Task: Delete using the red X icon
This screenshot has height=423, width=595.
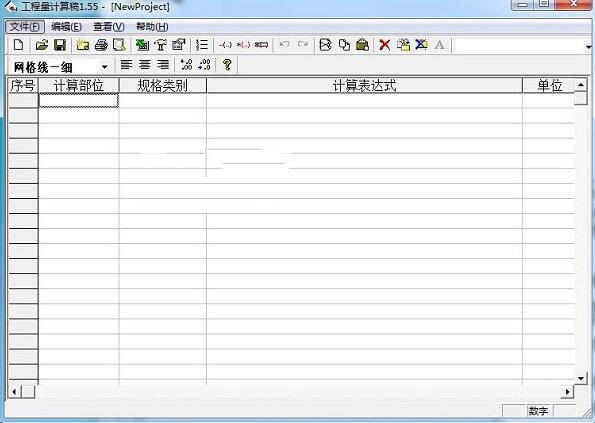Action: pos(384,45)
